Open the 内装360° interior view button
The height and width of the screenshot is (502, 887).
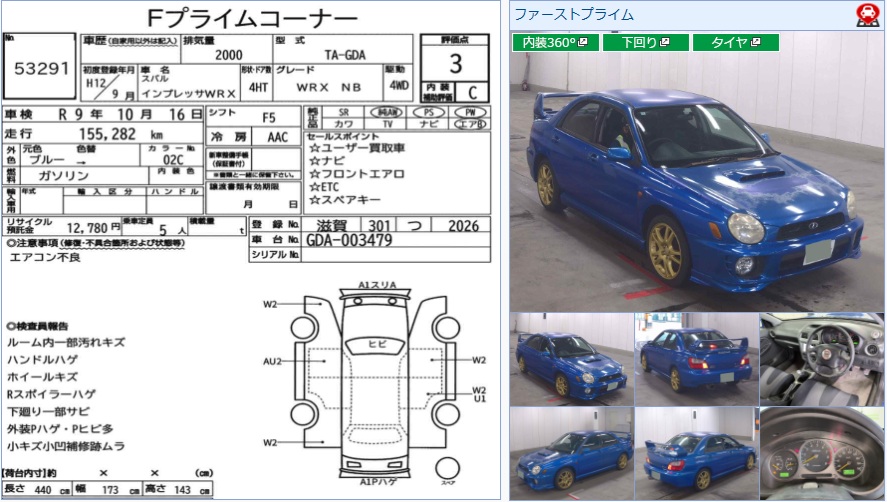(x=555, y=42)
